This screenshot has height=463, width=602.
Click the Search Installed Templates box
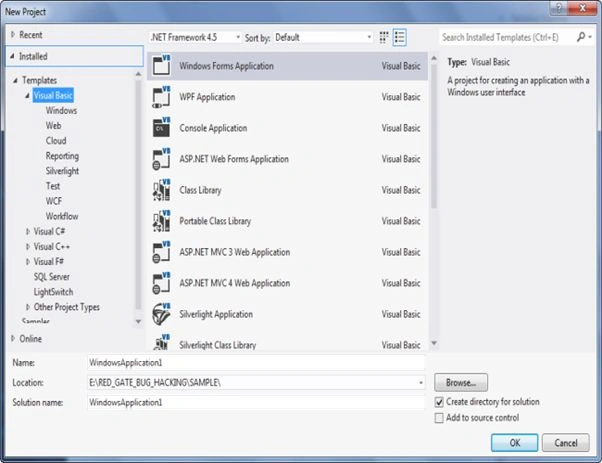pos(507,37)
